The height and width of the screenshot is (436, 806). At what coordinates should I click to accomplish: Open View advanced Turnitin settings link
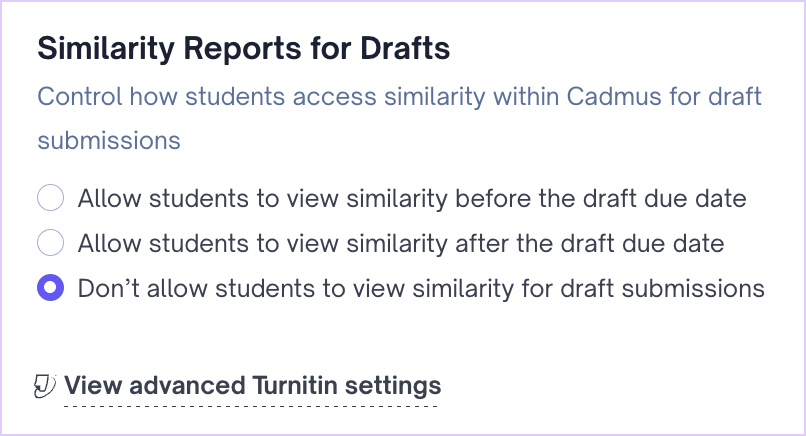pos(252,386)
